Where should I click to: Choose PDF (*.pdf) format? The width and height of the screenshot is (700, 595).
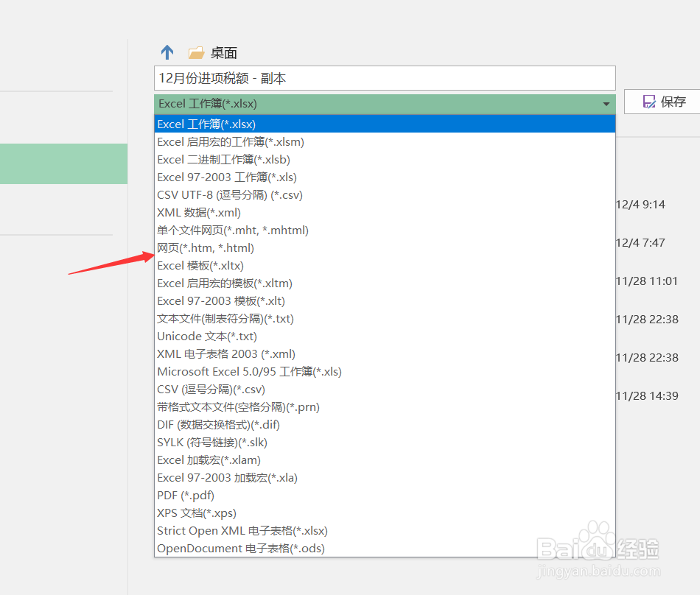[385, 495]
